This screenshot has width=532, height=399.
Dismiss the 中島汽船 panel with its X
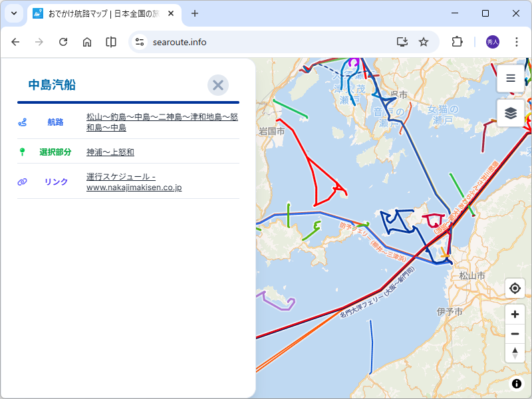217,84
